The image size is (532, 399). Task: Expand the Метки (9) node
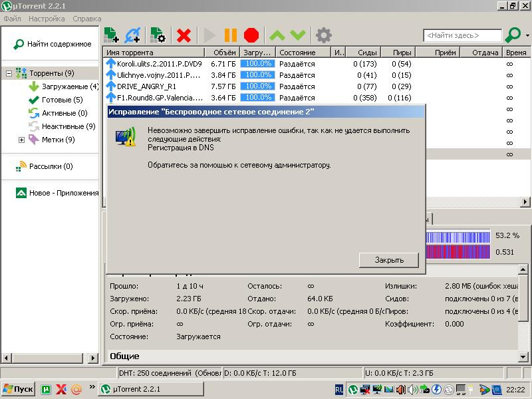pyautogui.click(x=21, y=140)
